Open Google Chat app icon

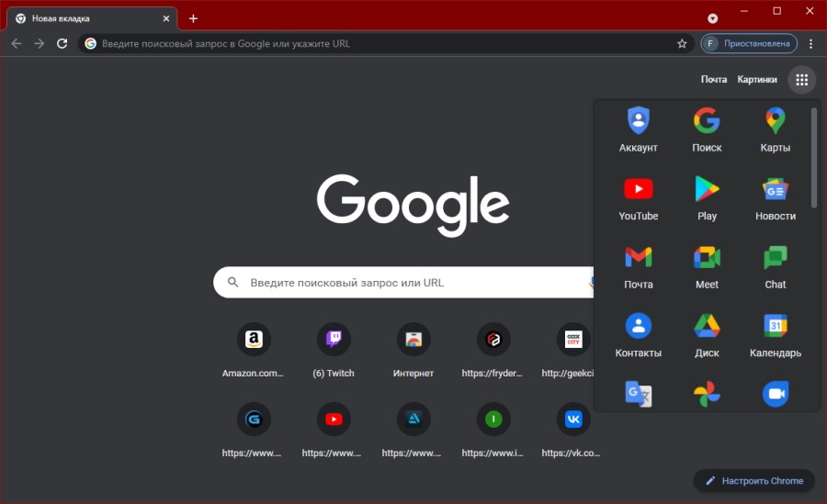[775, 258]
